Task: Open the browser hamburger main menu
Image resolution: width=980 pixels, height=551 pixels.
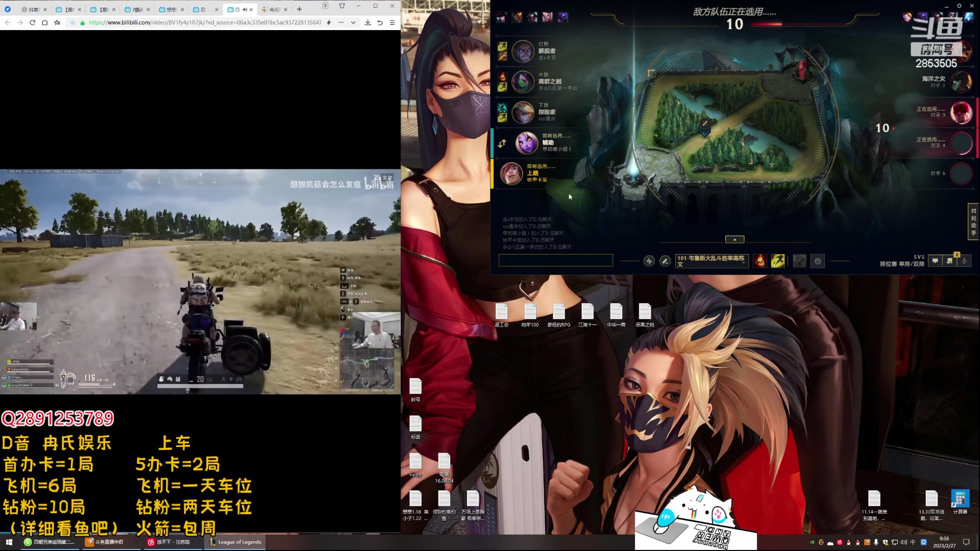Action: tap(392, 22)
